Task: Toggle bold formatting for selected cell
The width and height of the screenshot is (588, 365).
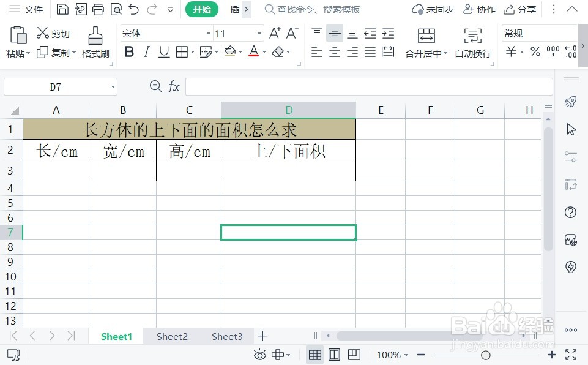Action: pos(128,52)
